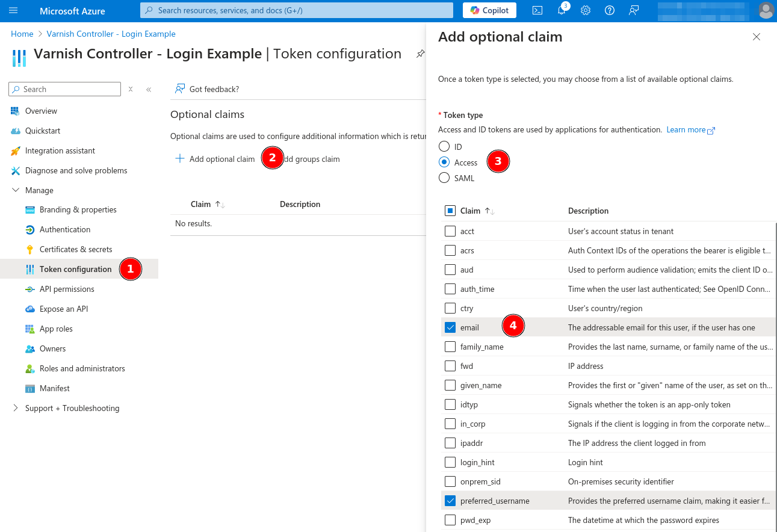Sort by Claim in the right panel header

click(x=477, y=211)
